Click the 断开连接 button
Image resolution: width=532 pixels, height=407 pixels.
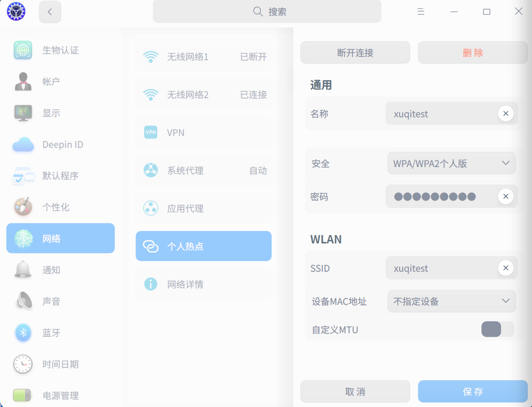pos(355,53)
